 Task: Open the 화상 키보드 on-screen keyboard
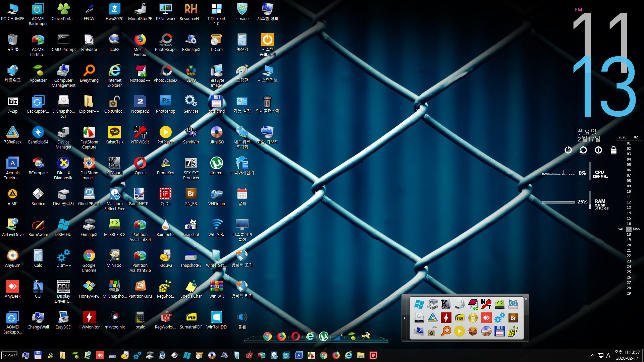pos(267,135)
